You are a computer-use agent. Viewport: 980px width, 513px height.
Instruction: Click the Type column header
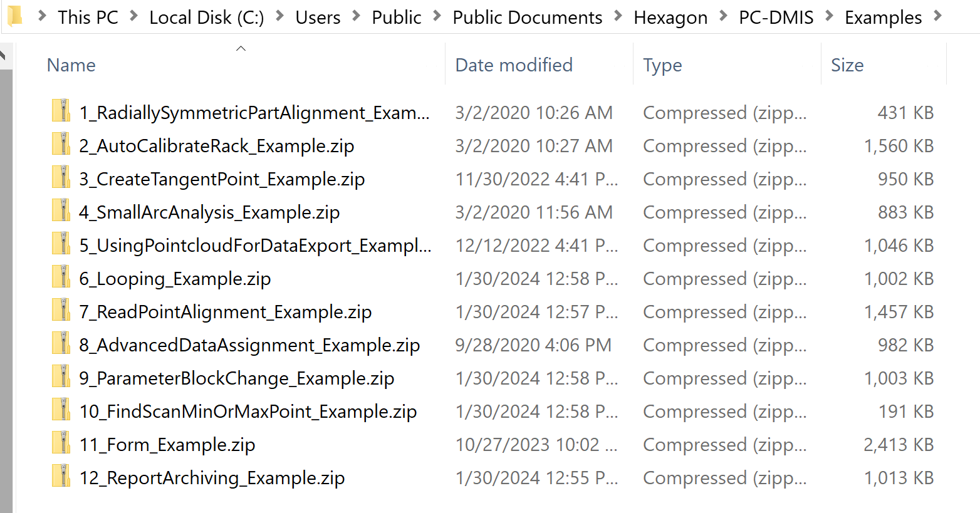[662, 65]
